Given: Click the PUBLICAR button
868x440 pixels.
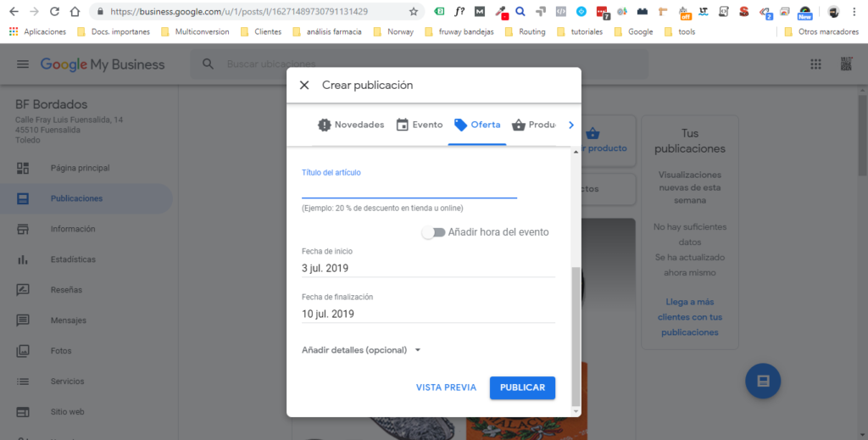Looking at the screenshot, I should coord(522,387).
